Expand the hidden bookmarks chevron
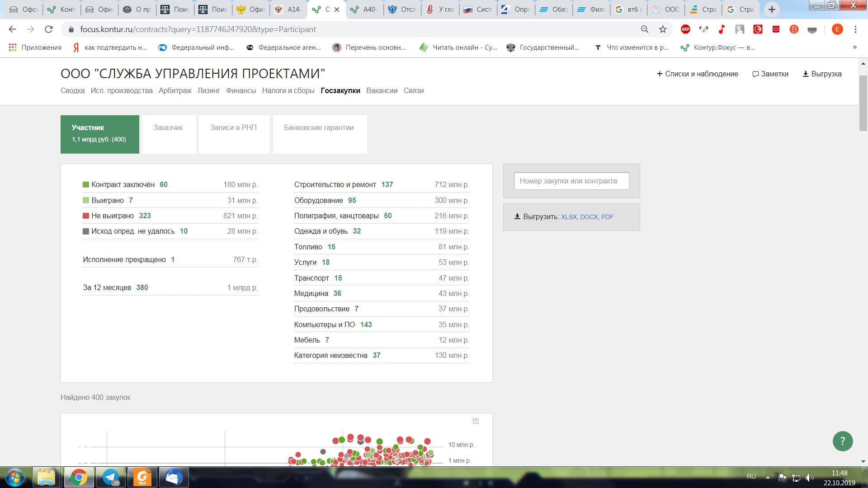This screenshot has width=868, height=488. pos(854,47)
